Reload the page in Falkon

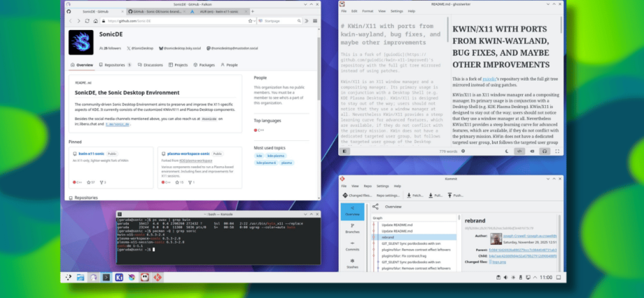point(87,21)
